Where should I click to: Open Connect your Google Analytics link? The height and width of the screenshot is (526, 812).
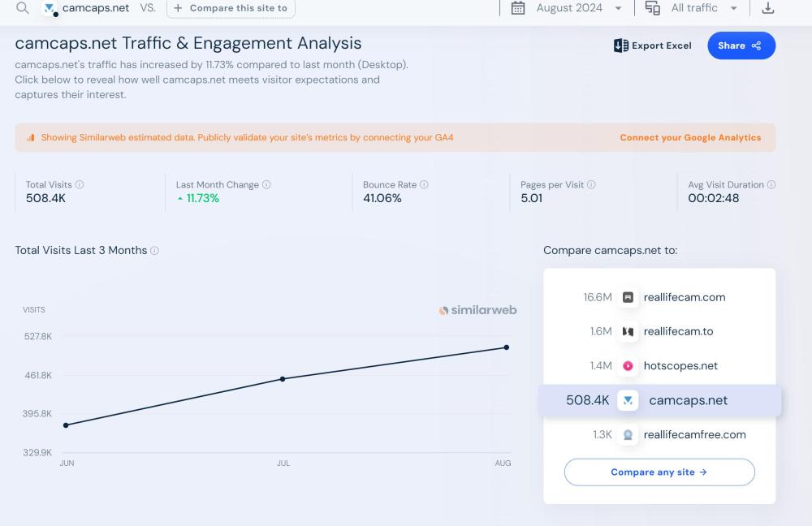[x=690, y=138]
